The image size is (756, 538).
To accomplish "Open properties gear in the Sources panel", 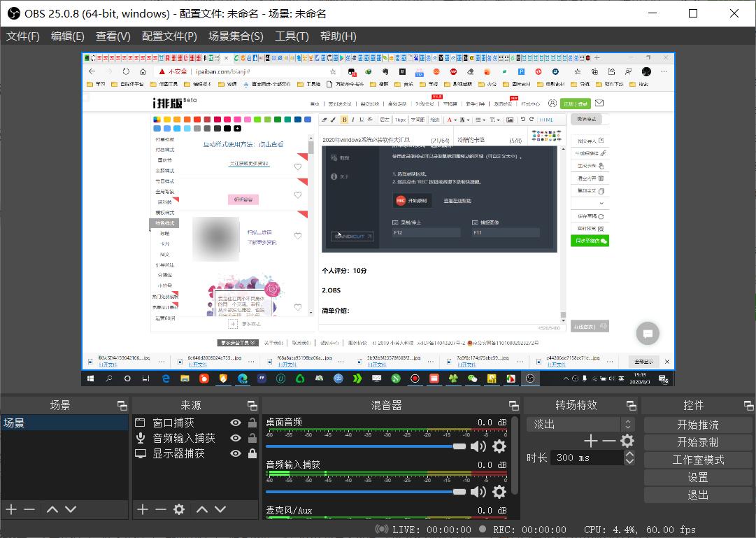I will (x=179, y=509).
